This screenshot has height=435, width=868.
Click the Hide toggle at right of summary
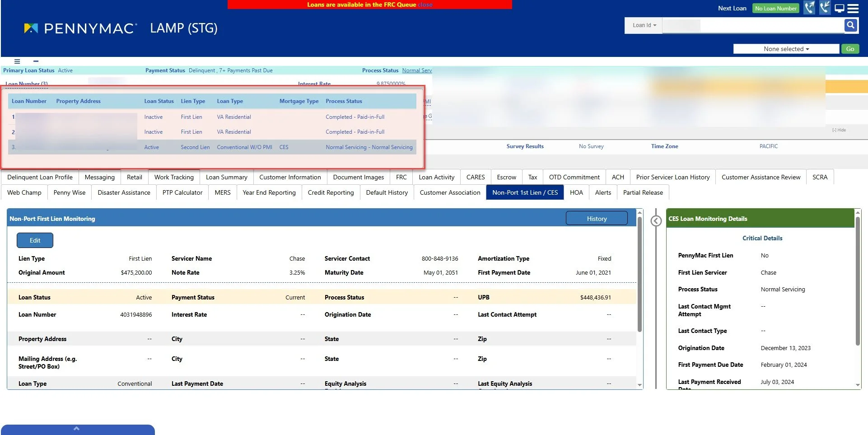point(839,130)
